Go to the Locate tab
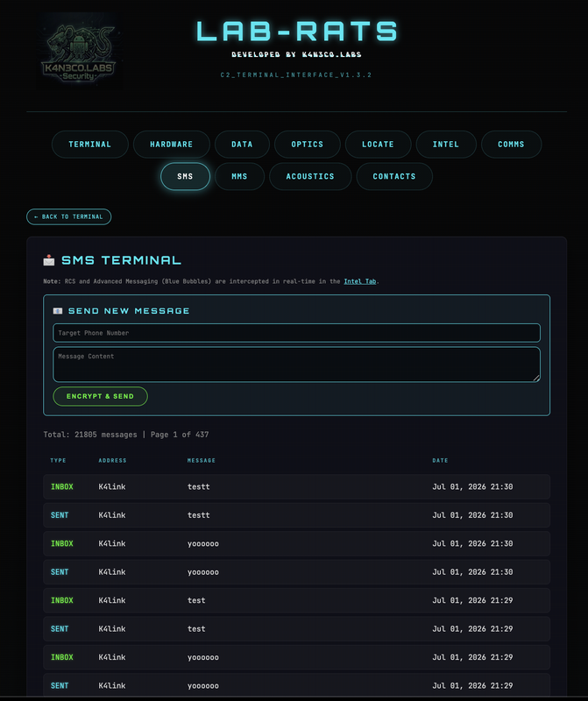Viewport: 588px width, 701px height. click(378, 145)
